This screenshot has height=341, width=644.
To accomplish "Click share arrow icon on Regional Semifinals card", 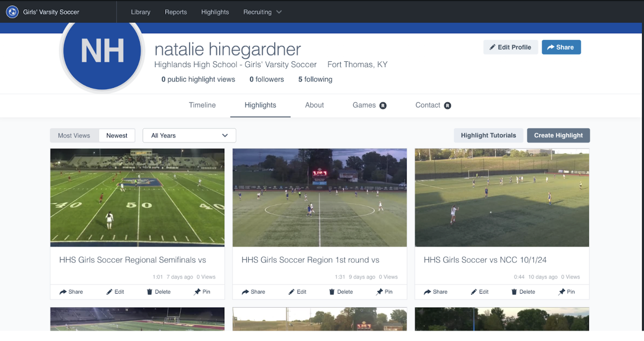I will tap(63, 292).
